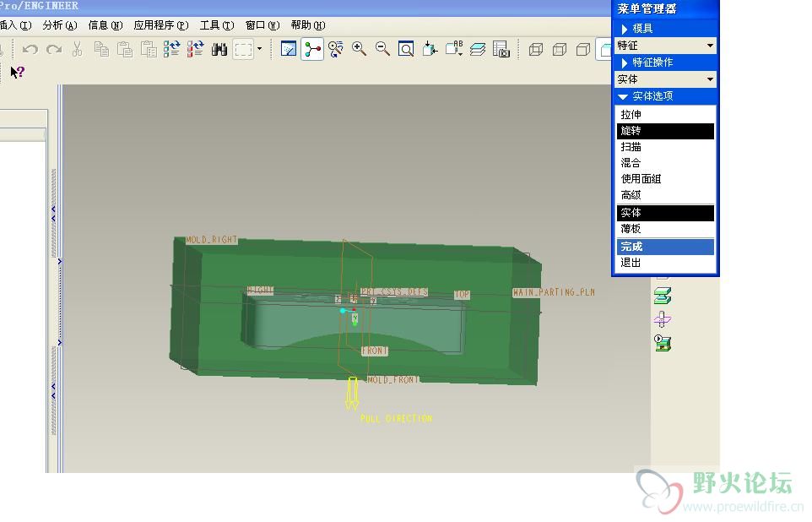This screenshot has width=812, height=522.
Task: Select the 薄板 option
Action: point(665,229)
